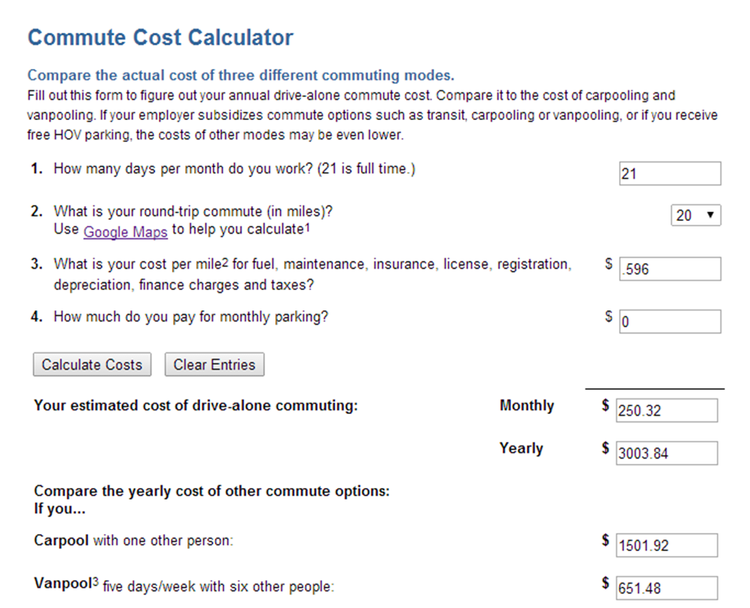Focus the monthly parking cost field
This screenshot has height=608, width=750.
pos(669,322)
